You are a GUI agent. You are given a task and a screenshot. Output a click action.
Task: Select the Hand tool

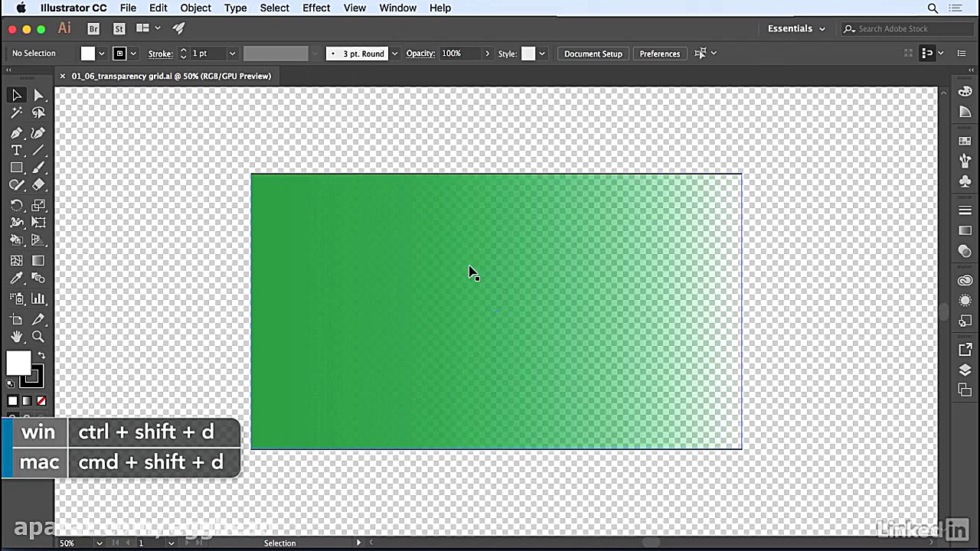17,337
